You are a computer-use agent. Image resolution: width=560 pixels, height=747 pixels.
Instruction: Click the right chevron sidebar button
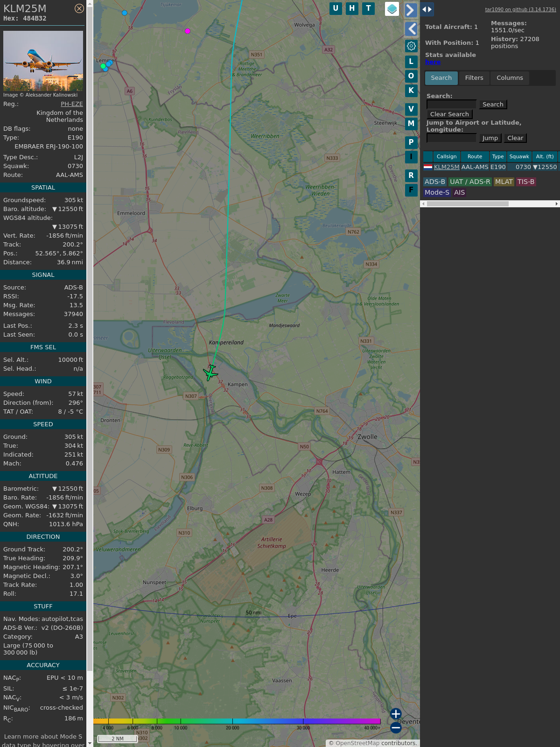[x=411, y=10]
